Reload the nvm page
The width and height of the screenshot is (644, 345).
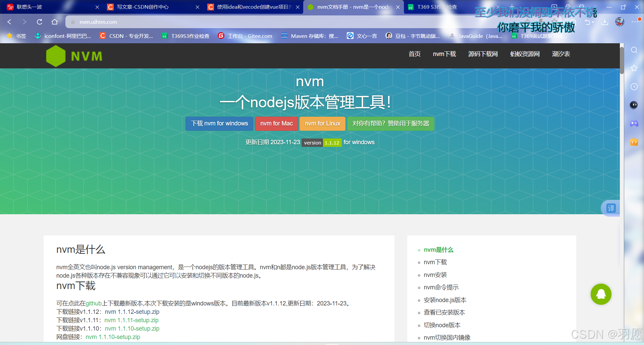point(40,22)
